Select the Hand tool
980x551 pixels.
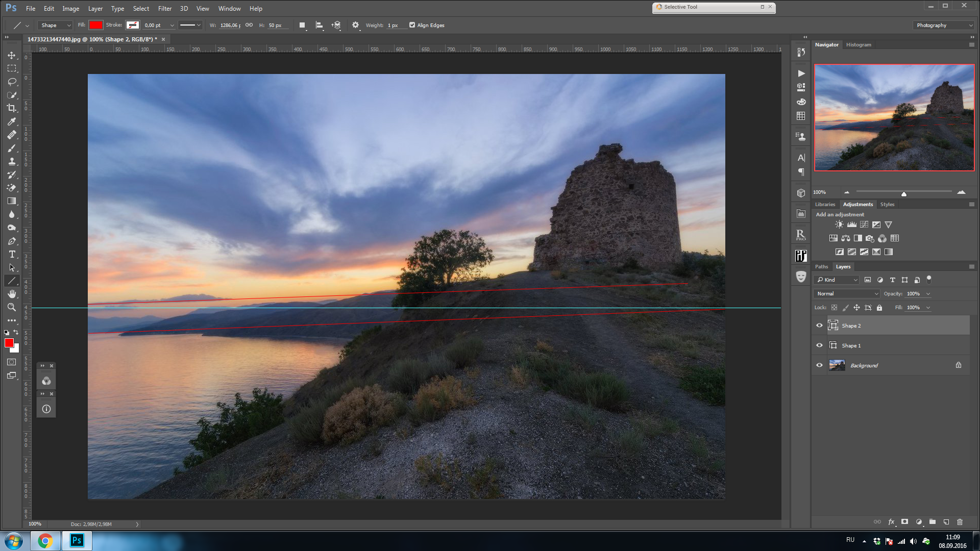coord(11,294)
